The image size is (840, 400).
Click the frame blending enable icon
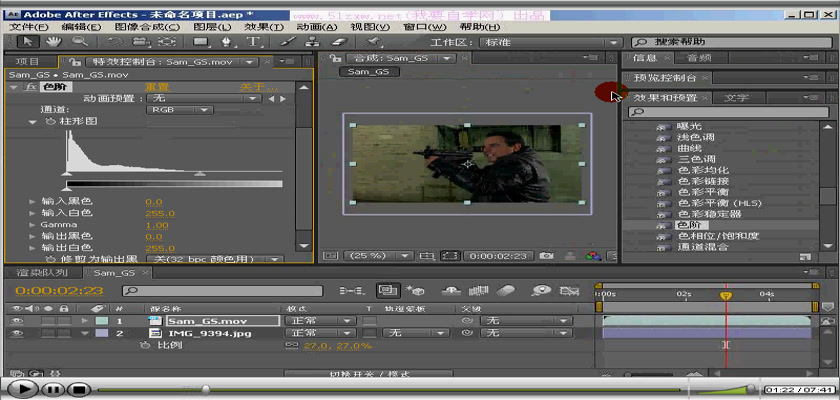[477, 291]
